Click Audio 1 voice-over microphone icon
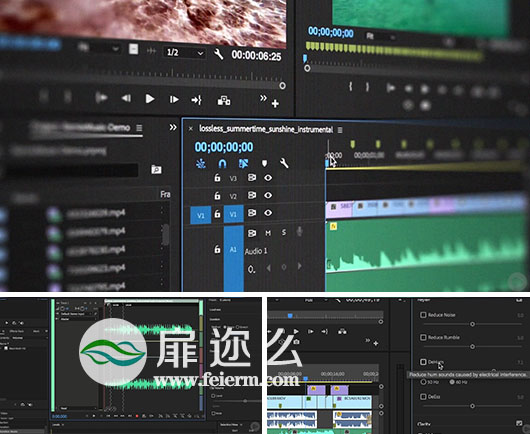This screenshot has height=434, width=530. (299, 232)
